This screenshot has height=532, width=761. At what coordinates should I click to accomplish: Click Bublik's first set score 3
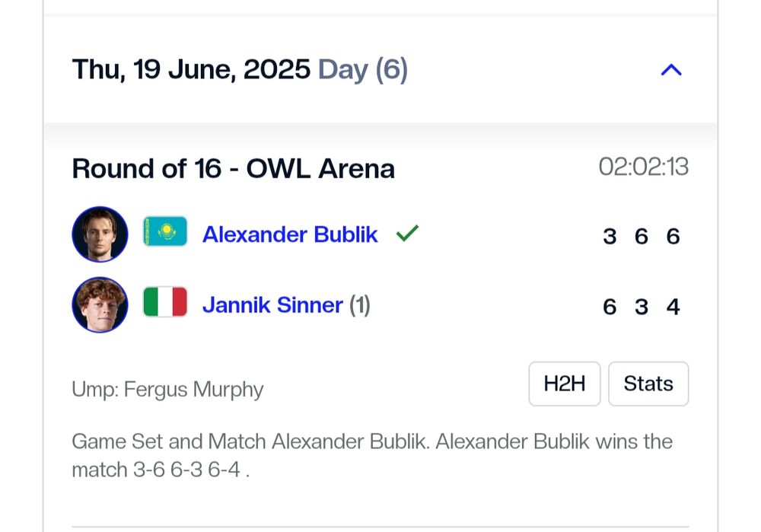point(610,237)
